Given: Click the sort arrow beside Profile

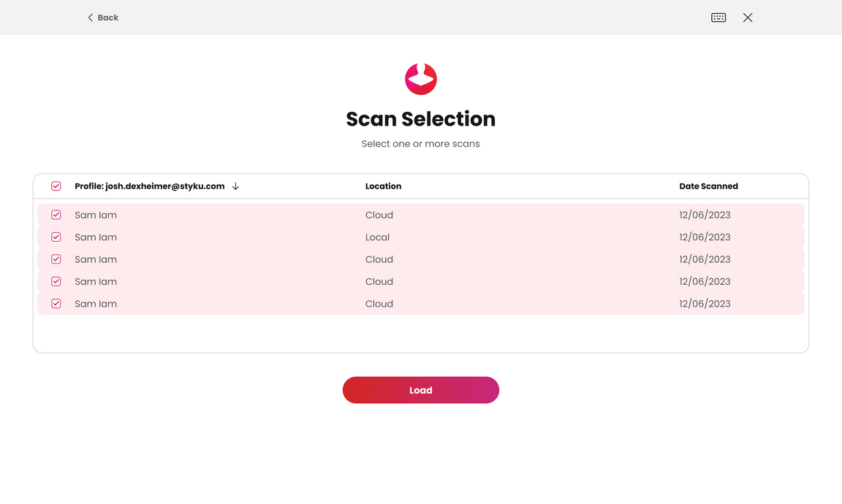Looking at the screenshot, I should [235, 186].
